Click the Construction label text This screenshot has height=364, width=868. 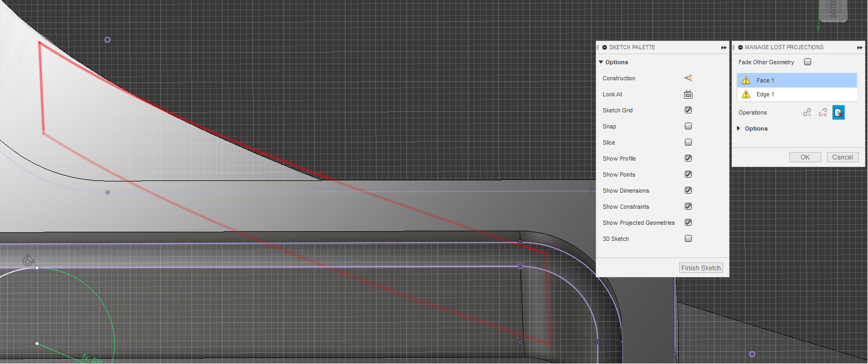point(619,78)
